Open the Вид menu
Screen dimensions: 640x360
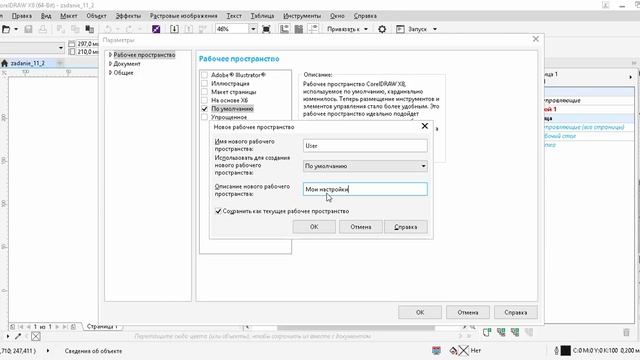46,16
